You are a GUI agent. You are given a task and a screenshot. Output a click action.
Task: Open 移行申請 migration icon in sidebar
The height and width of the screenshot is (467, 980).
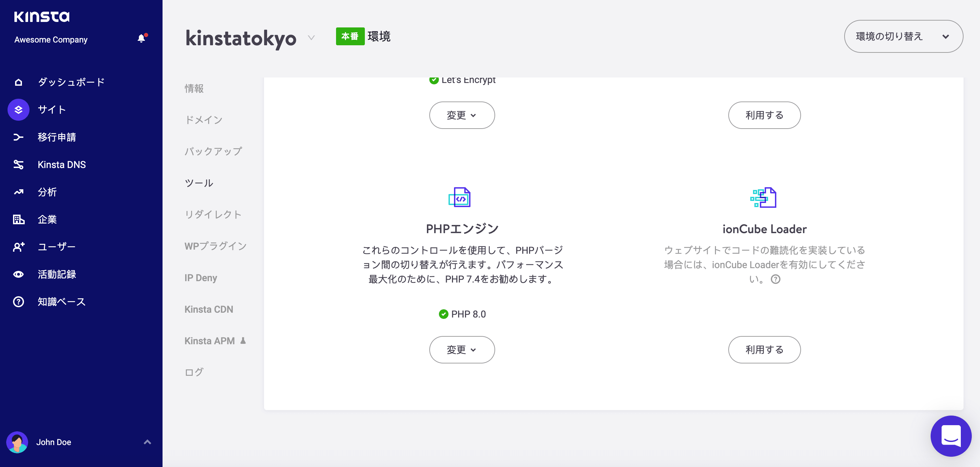click(18, 137)
